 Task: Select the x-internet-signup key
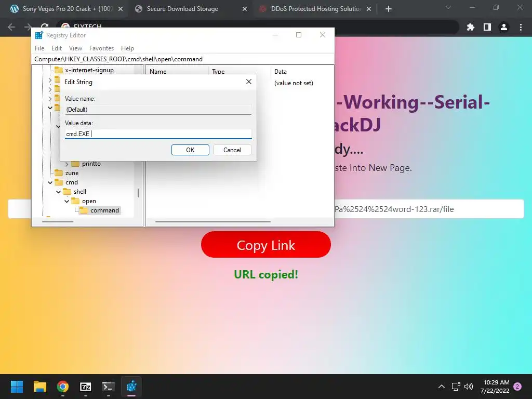[x=89, y=70]
